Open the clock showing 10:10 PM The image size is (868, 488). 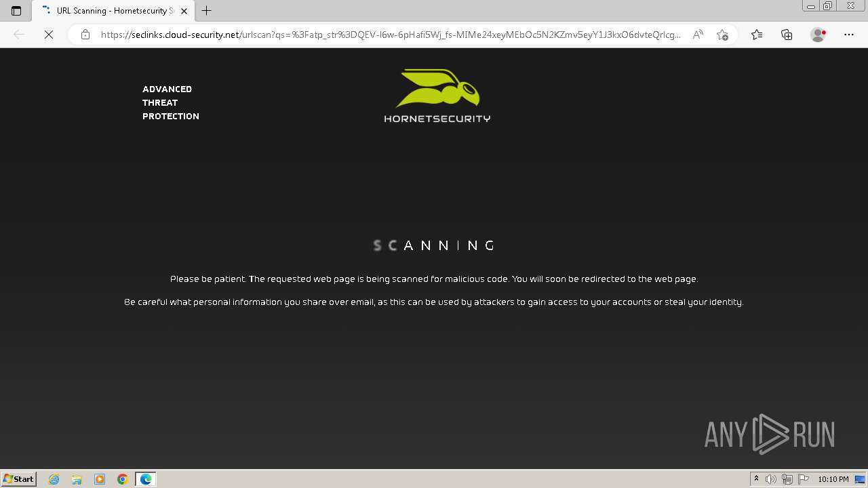coord(833,479)
